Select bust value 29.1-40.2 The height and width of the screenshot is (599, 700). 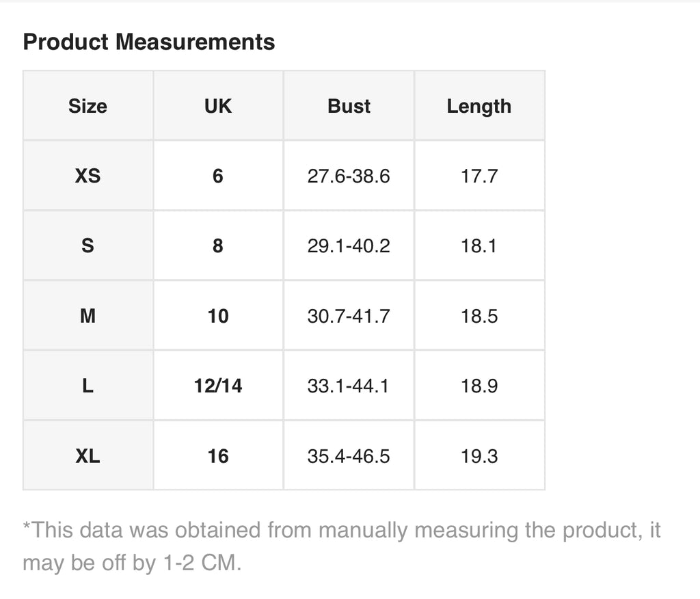coord(349,245)
